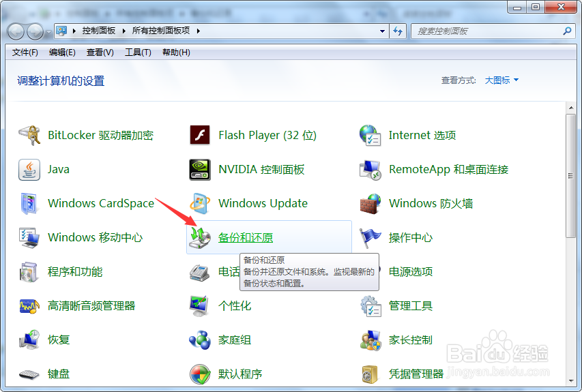Open the 备份和还原 link

(x=246, y=238)
